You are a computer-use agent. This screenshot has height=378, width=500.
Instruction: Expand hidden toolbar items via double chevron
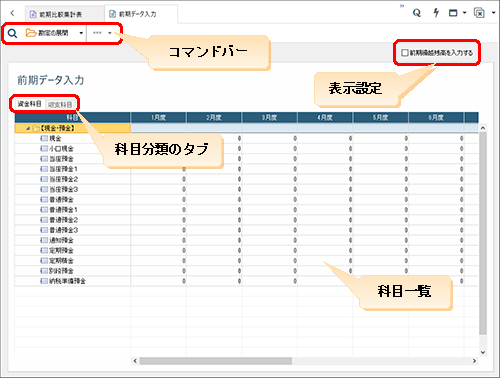[x=402, y=6]
